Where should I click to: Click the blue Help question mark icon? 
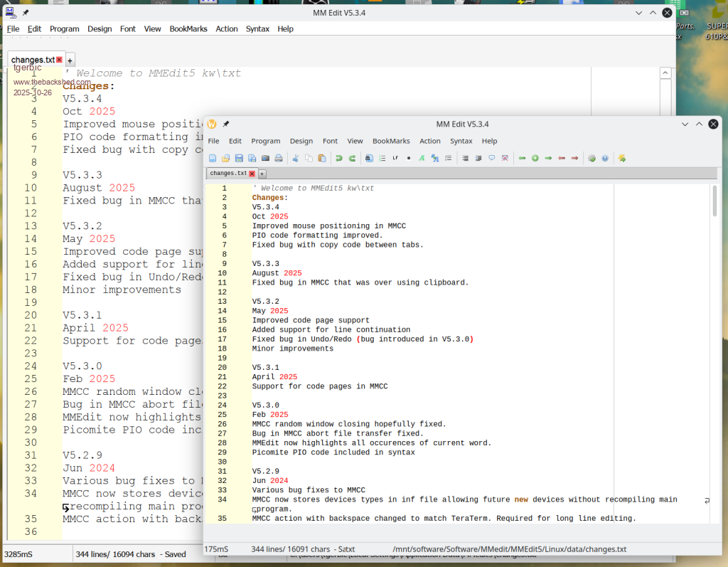tap(604, 158)
